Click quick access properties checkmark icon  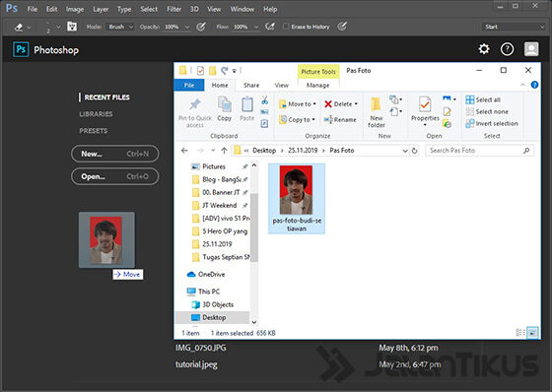[200, 71]
